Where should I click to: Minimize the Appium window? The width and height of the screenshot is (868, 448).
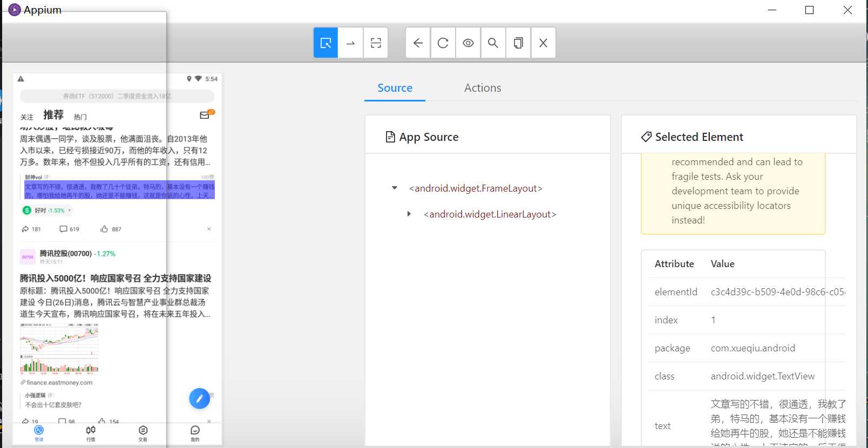[772, 10]
